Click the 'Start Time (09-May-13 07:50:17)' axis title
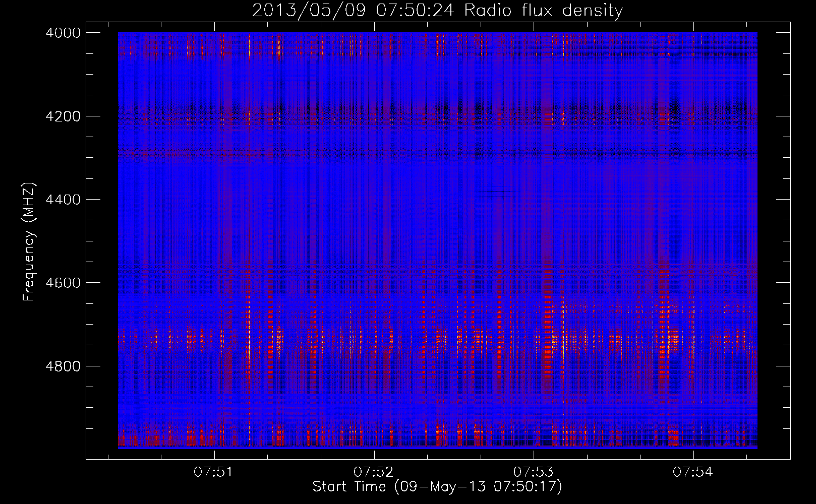Screen dimensions: 816x504 [437, 487]
